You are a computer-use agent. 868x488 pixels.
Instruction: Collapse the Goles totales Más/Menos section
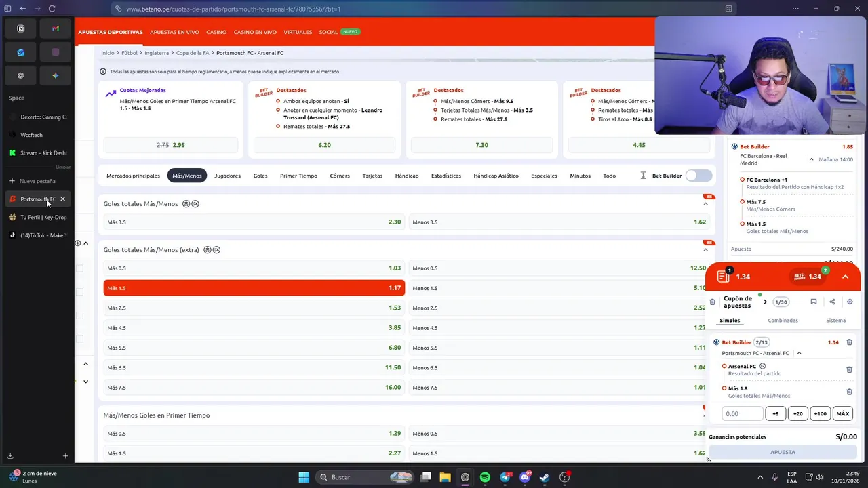pyautogui.click(x=705, y=204)
